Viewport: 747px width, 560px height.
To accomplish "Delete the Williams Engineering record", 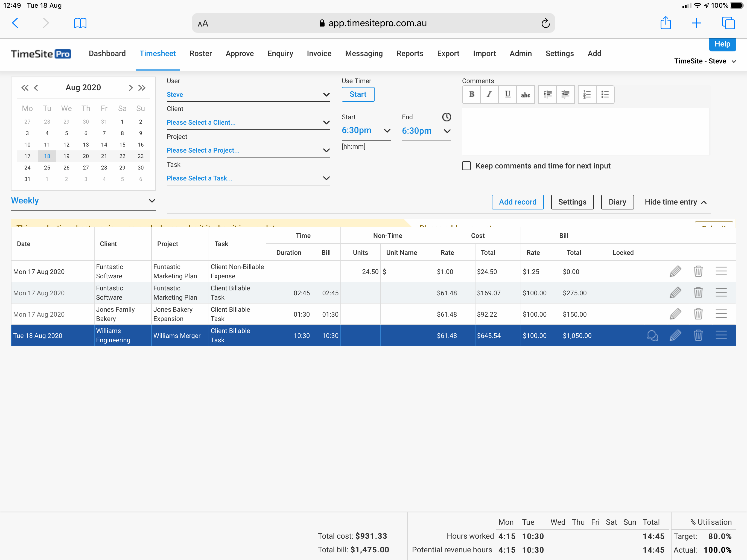I will pyautogui.click(x=698, y=336).
